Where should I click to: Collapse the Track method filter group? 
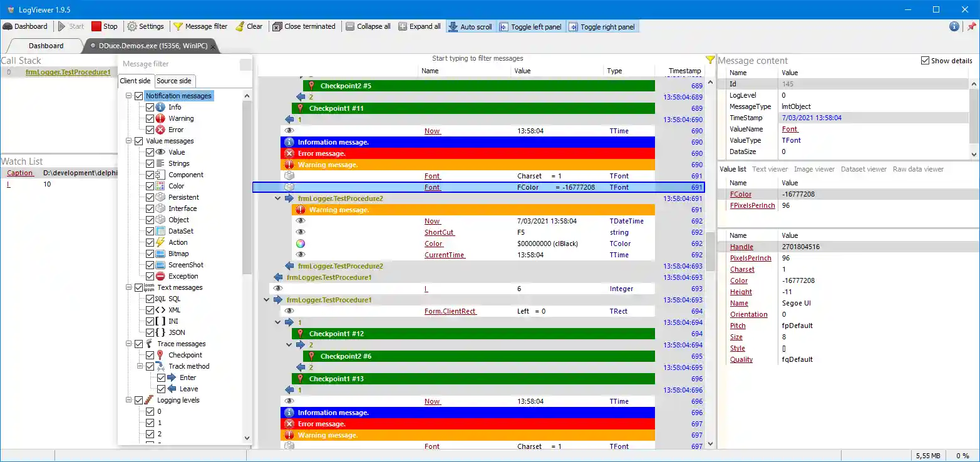pos(139,366)
